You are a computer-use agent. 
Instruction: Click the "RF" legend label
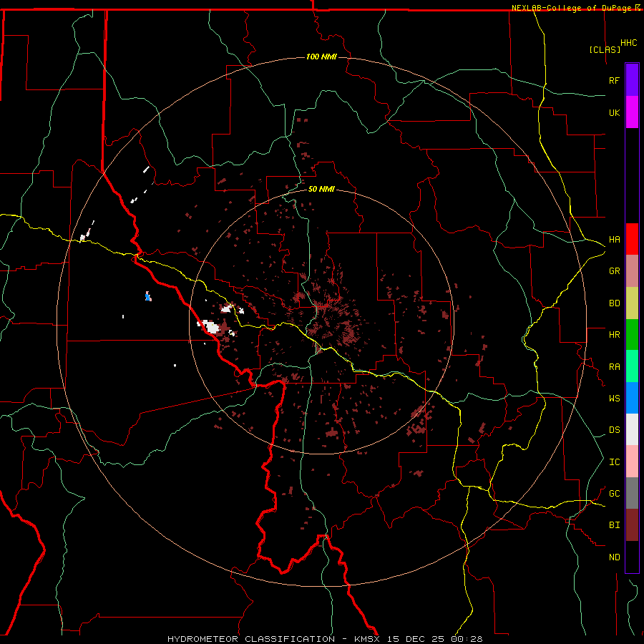[x=615, y=80]
